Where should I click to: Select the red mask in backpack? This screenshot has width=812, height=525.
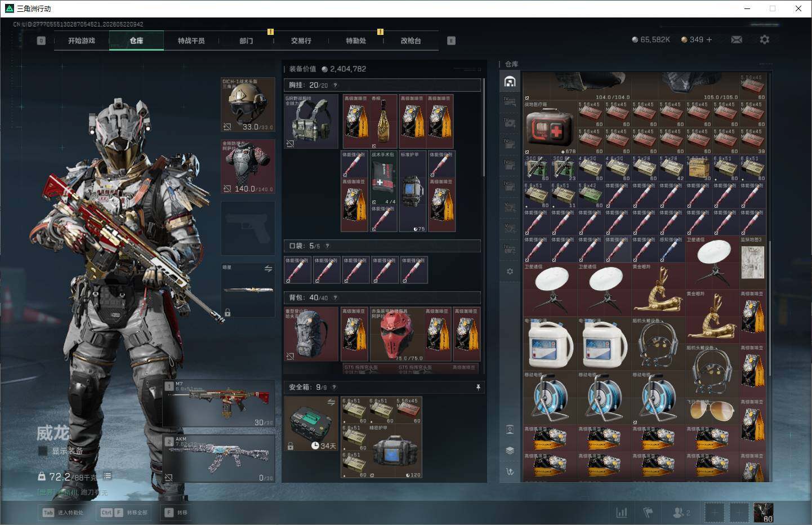point(396,334)
